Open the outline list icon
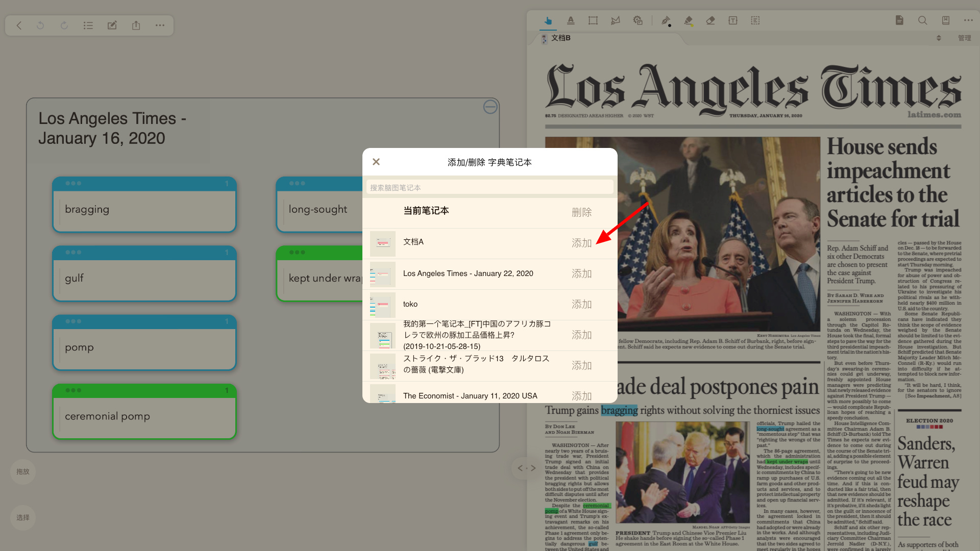This screenshot has height=551, width=980. pyautogui.click(x=88, y=26)
